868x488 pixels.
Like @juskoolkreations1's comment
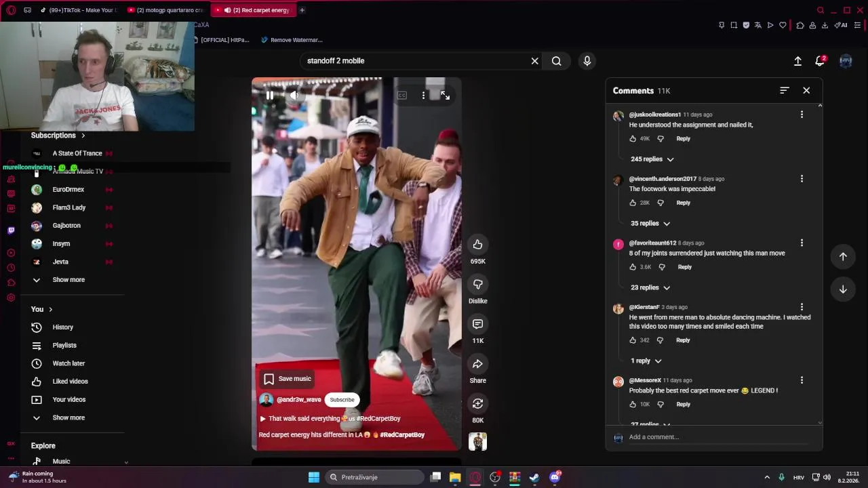[x=633, y=138]
